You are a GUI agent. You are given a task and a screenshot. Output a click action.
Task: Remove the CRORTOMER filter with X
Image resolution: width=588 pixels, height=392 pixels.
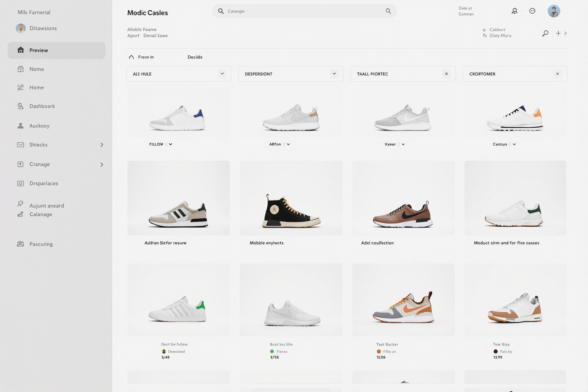click(558, 74)
